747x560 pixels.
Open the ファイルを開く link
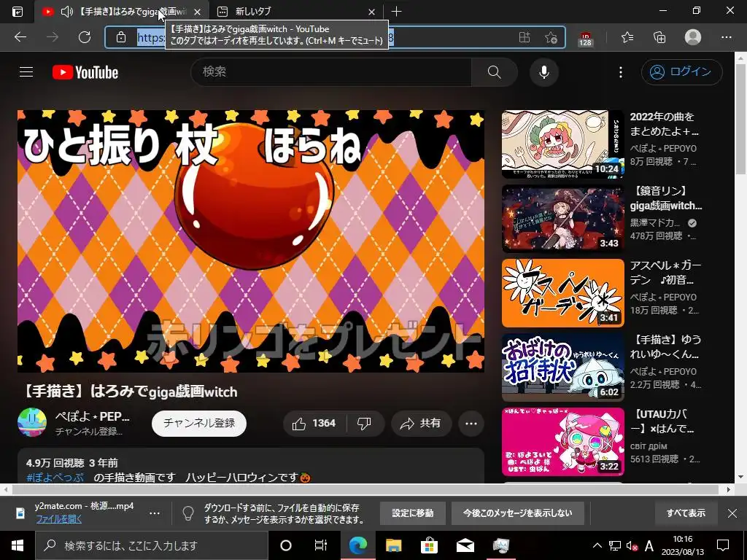[x=59, y=519]
